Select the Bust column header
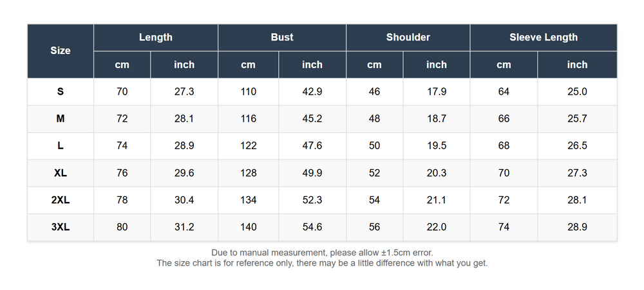The width and height of the screenshot is (644, 290). [x=282, y=37]
